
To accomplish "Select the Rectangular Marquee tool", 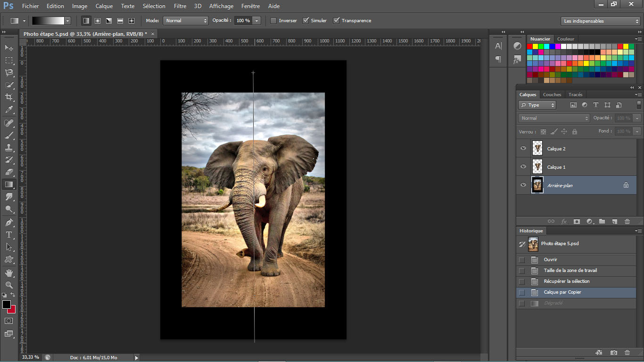I will [x=8, y=60].
